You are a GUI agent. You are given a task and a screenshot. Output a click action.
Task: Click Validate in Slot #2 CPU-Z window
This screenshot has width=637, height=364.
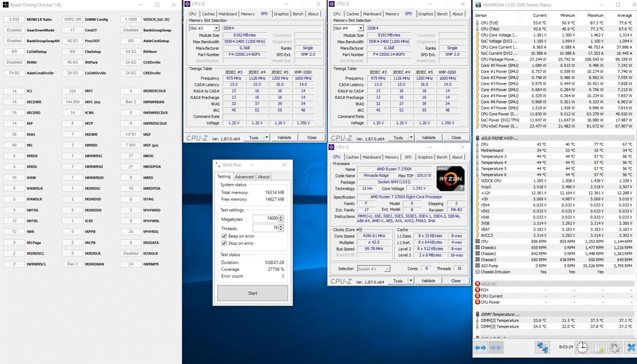[284, 137]
